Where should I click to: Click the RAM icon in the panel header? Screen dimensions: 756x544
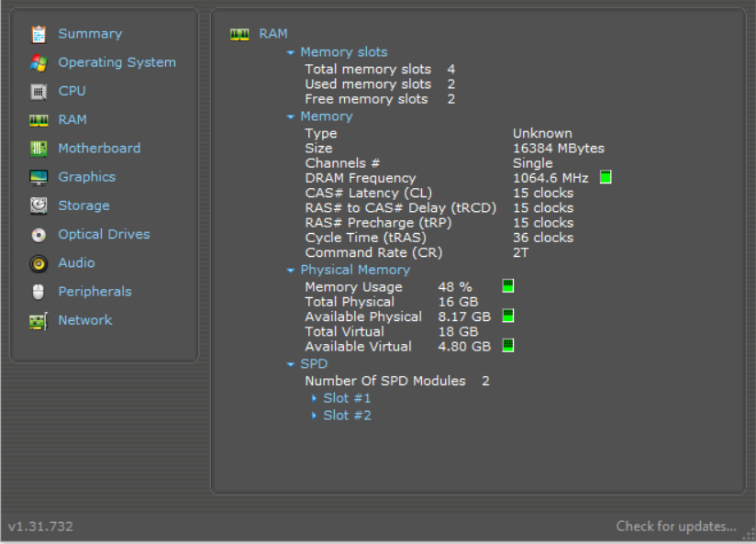[x=240, y=33]
